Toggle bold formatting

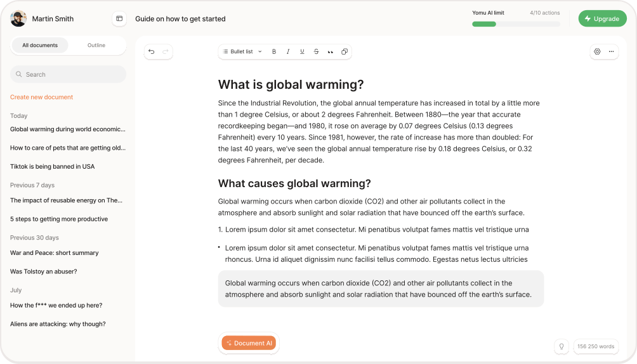coord(274,51)
